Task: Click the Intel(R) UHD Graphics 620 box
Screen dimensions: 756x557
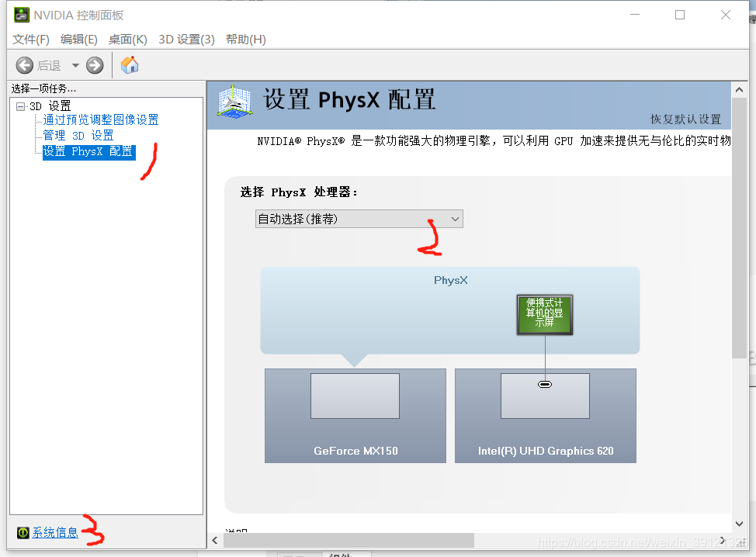Action: tap(546, 416)
